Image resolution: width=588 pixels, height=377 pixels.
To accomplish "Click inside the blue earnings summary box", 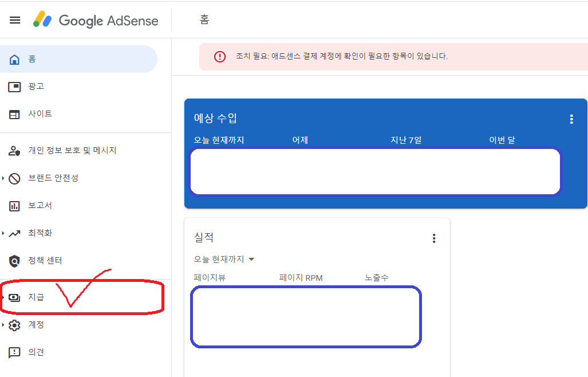I will (x=375, y=171).
